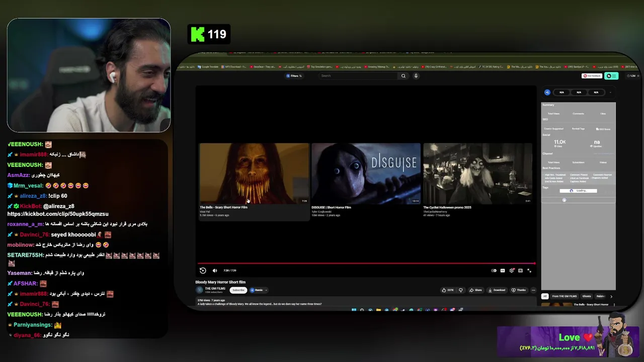Screen dimensions: 644x362
Task: Open THE GM FILMS channel avatar
Action: [200, 290]
